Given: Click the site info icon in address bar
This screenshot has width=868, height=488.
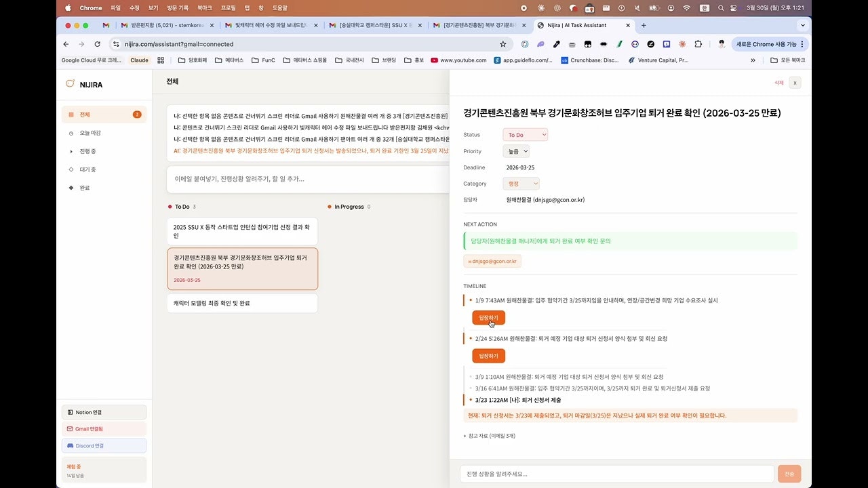Looking at the screenshot, I should point(116,44).
